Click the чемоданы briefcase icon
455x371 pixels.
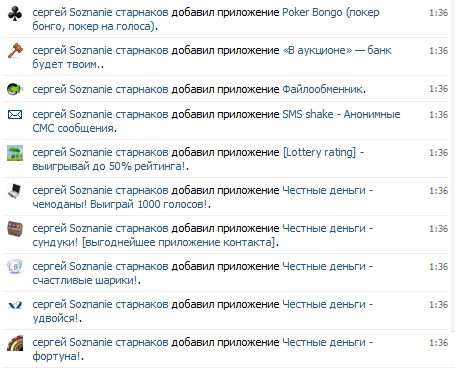(x=15, y=191)
